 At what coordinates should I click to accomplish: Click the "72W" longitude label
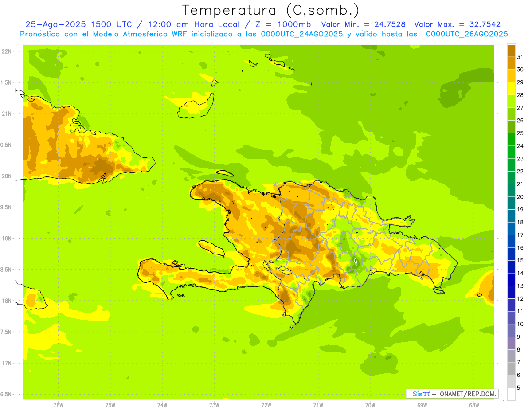pyautogui.click(x=266, y=405)
